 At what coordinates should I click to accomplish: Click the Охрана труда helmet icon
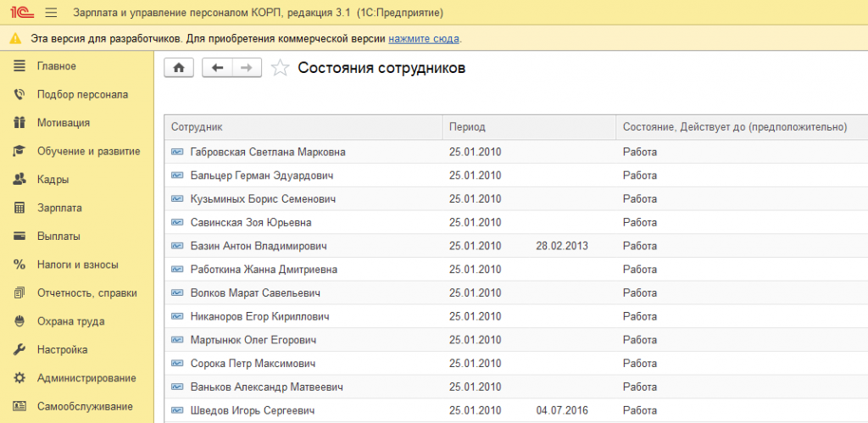(19, 321)
